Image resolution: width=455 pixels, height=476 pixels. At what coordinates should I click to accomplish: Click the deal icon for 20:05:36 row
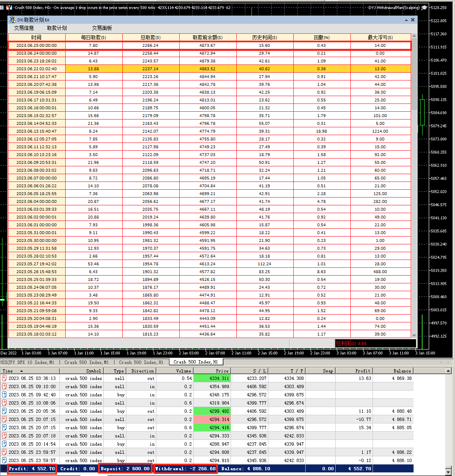pyautogui.click(x=4, y=411)
